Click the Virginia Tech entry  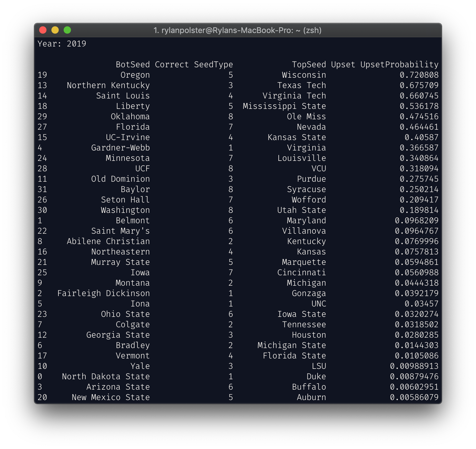(294, 96)
